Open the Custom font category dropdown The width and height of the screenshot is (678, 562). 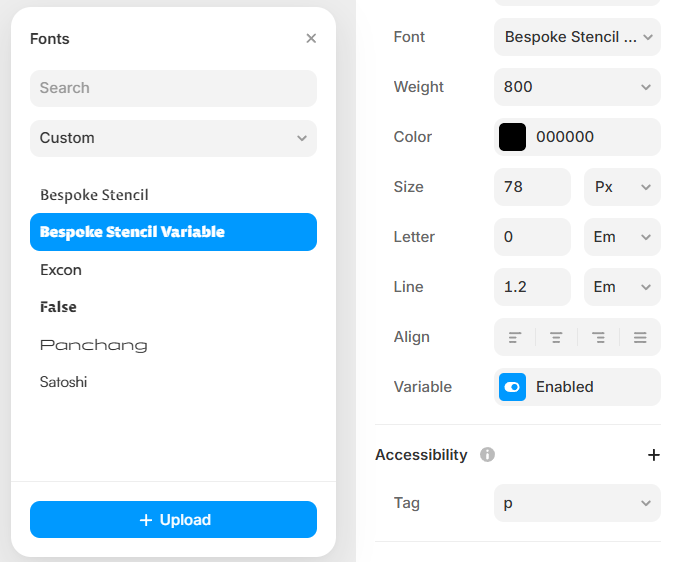(173, 138)
